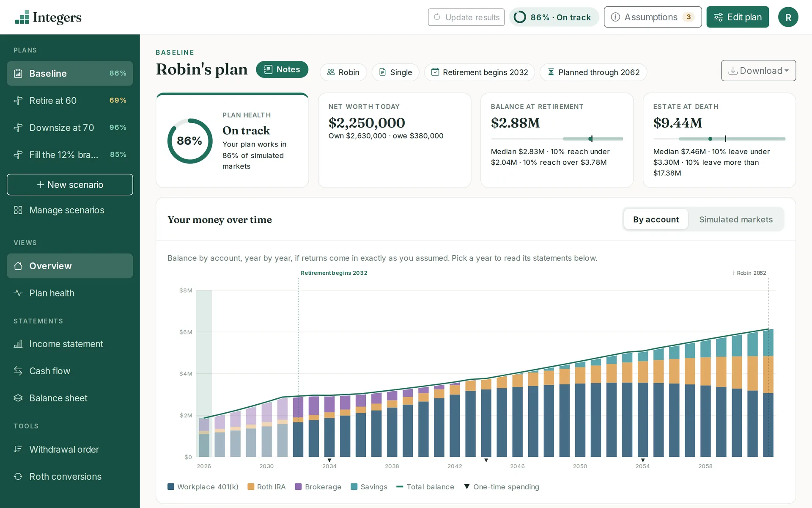Toggle Roth IRA legend entry
Image resolution: width=812 pixels, height=508 pixels.
click(x=266, y=487)
